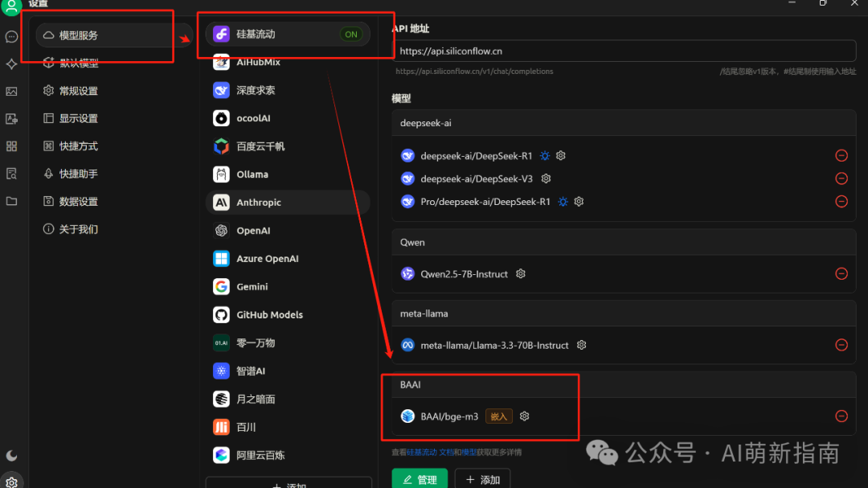This screenshot has height=488, width=868.
Task: Open the knowledge base sidebar icon
Action: (11, 174)
